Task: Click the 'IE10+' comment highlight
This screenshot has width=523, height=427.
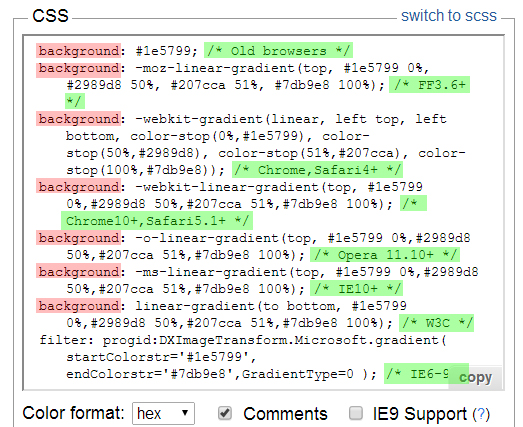Action: tap(356, 289)
